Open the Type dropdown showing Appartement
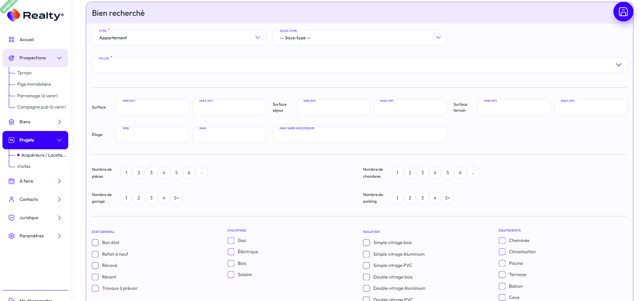Screen dimensions: 644x301 tap(179, 38)
